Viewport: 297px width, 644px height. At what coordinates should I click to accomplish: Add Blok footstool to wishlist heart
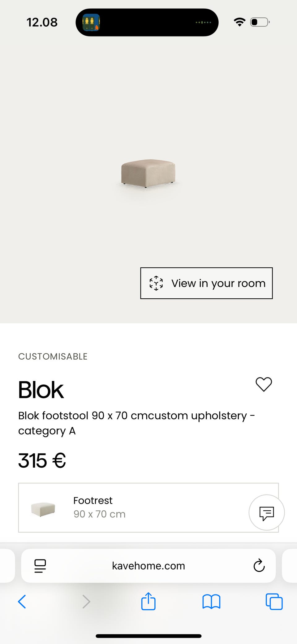click(x=264, y=384)
